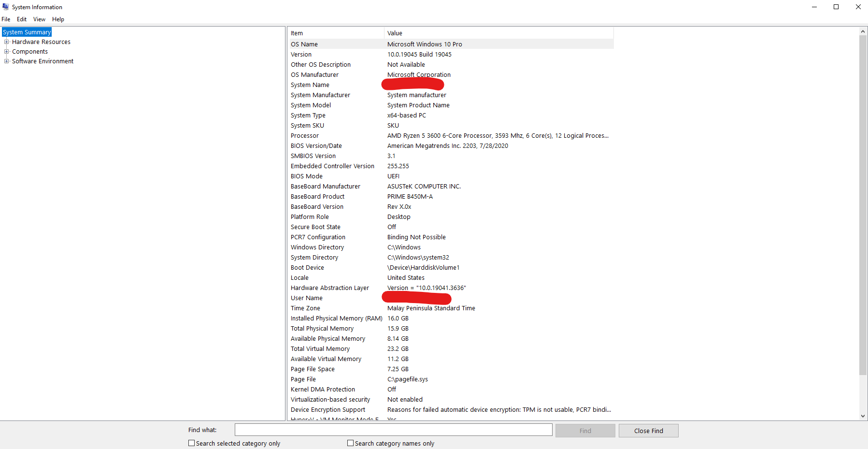Select the Hardware Abstraction Layer row
Image resolution: width=868 pixels, height=449 pixels.
coord(451,288)
